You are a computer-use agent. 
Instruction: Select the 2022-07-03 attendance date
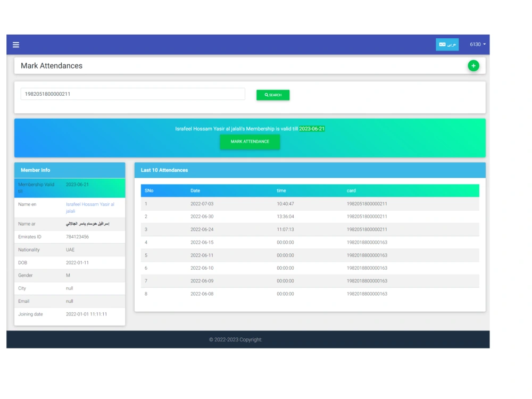pos(202,204)
